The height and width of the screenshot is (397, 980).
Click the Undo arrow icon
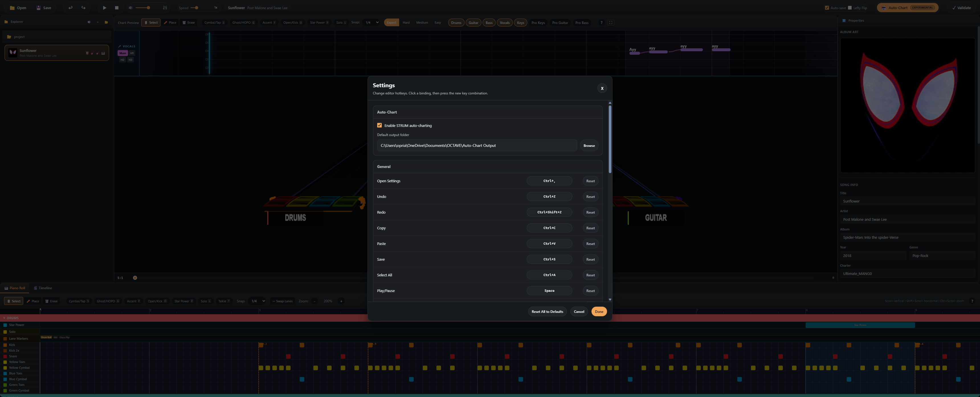tap(70, 8)
